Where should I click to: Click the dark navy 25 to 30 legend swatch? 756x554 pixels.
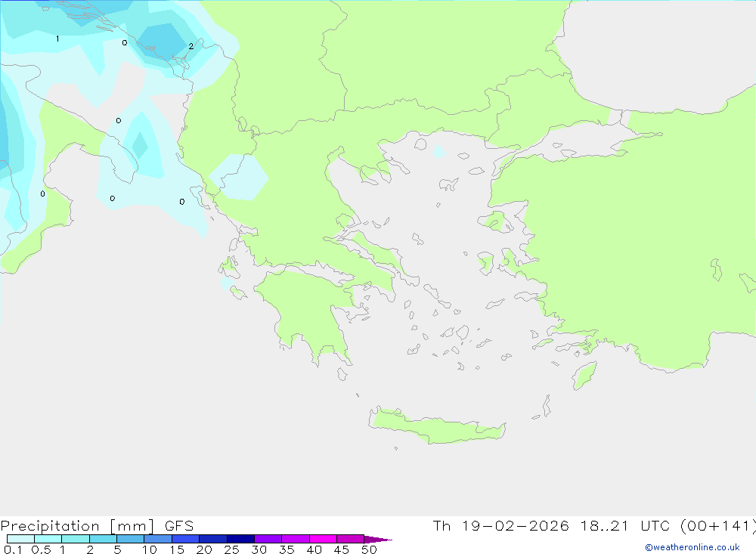point(240,539)
